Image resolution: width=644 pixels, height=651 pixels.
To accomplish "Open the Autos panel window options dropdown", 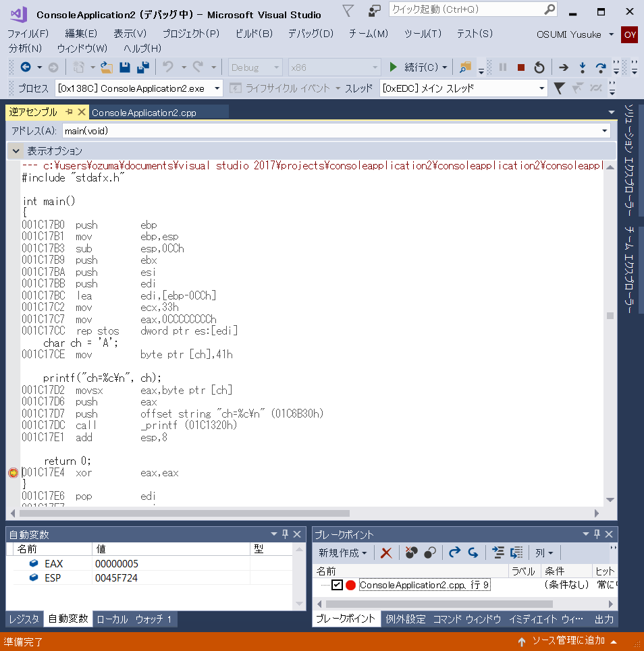I will [274, 534].
